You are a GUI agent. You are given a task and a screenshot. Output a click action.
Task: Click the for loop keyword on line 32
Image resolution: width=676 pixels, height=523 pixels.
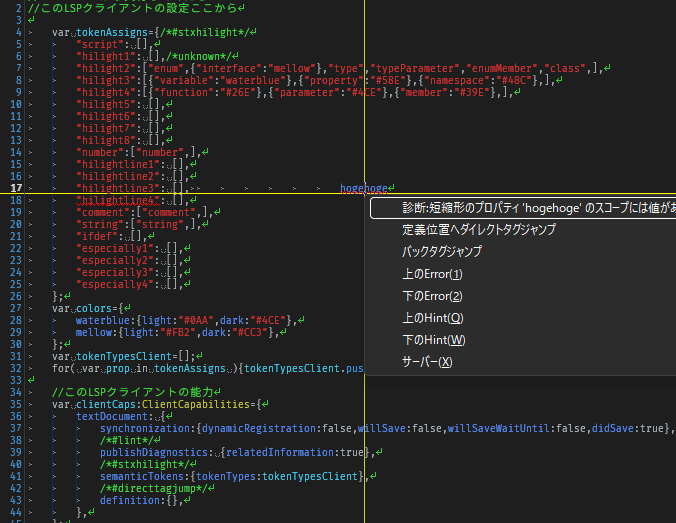pyautogui.click(x=61, y=369)
